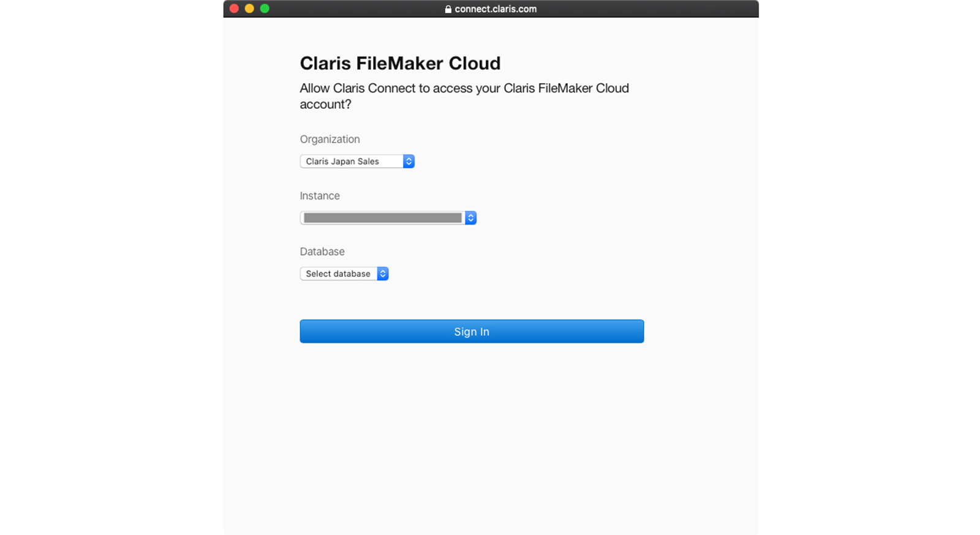
Task: Click the Organization dropdown's blue arrow
Action: click(409, 161)
